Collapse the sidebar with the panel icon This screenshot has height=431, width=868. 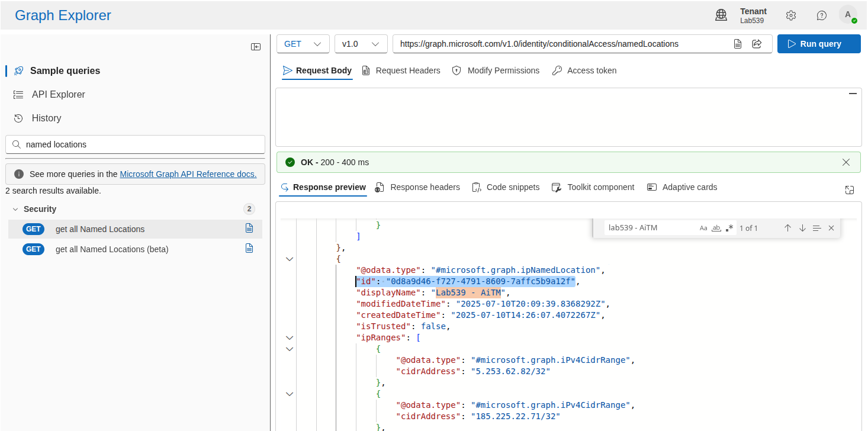[x=256, y=47]
